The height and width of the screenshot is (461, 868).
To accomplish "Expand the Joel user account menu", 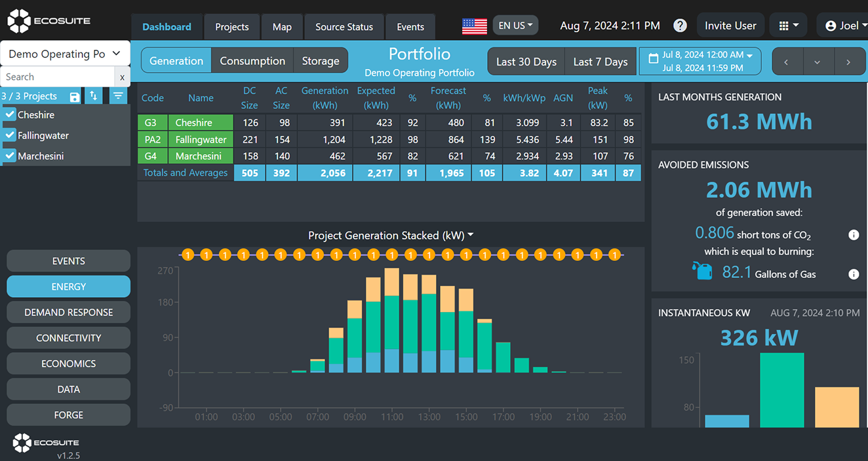I will pos(846,25).
